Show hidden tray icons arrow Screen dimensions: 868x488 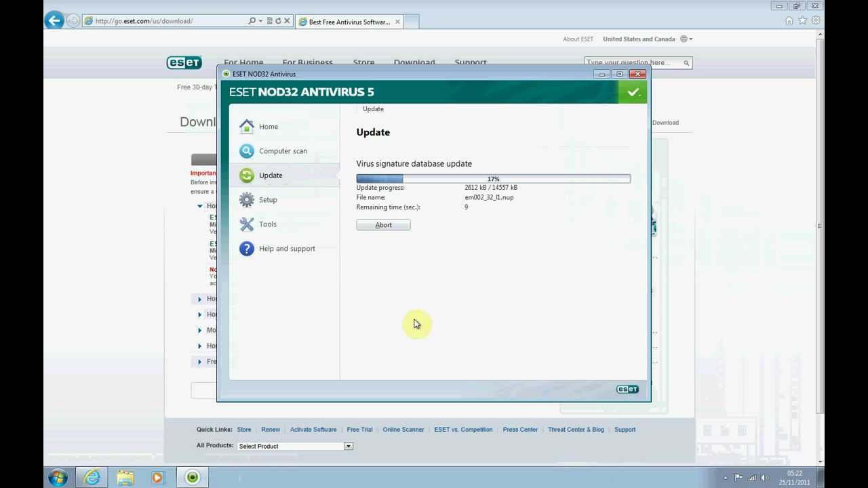[726, 478]
